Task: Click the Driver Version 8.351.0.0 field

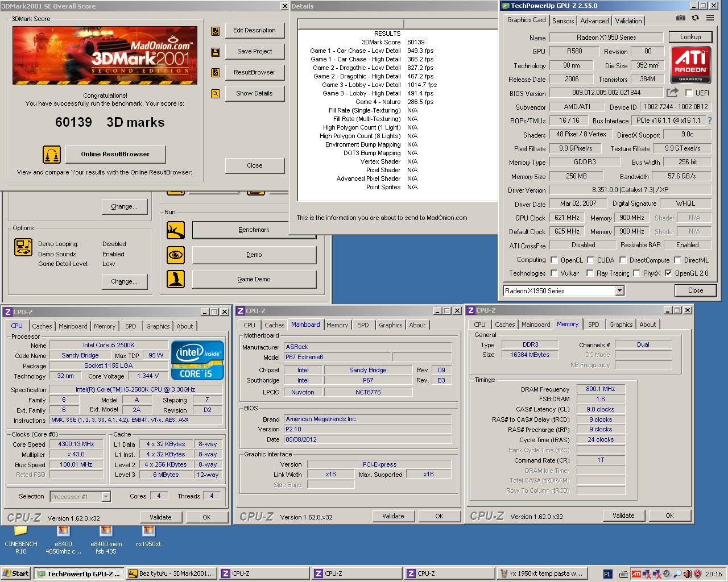Action: [x=630, y=190]
